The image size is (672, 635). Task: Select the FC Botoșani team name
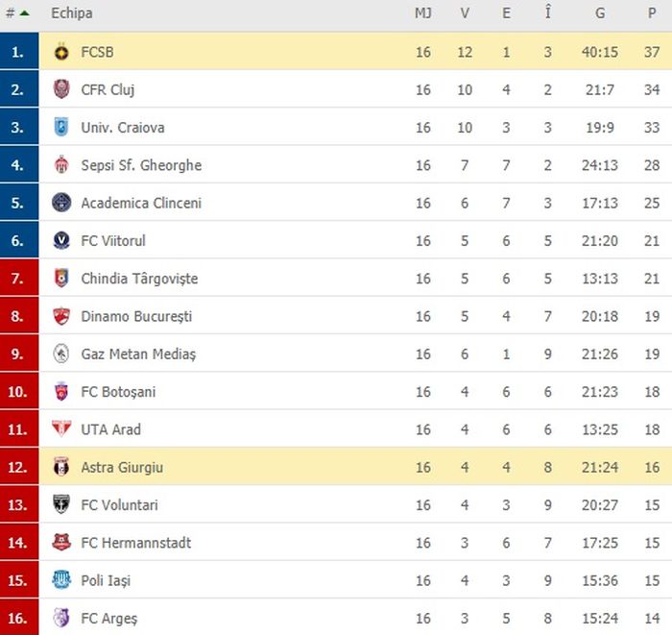pyautogui.click(x=118, y=392)
